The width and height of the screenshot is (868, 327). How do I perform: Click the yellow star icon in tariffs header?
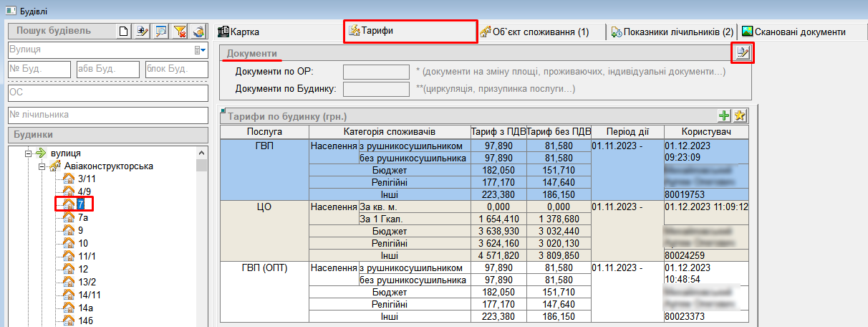[740, 116]
